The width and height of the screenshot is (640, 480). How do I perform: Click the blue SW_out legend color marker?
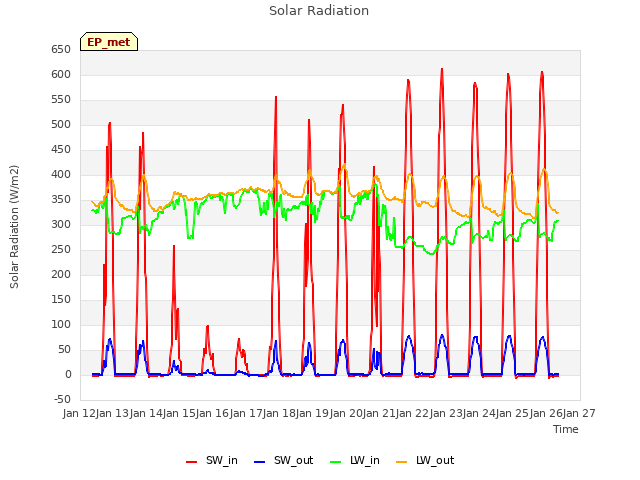pyautogui.click(x=260, y=462)
